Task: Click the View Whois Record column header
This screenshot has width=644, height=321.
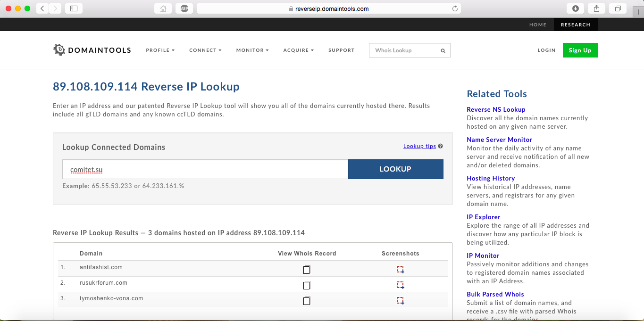Action: click(x=307, y=254)
